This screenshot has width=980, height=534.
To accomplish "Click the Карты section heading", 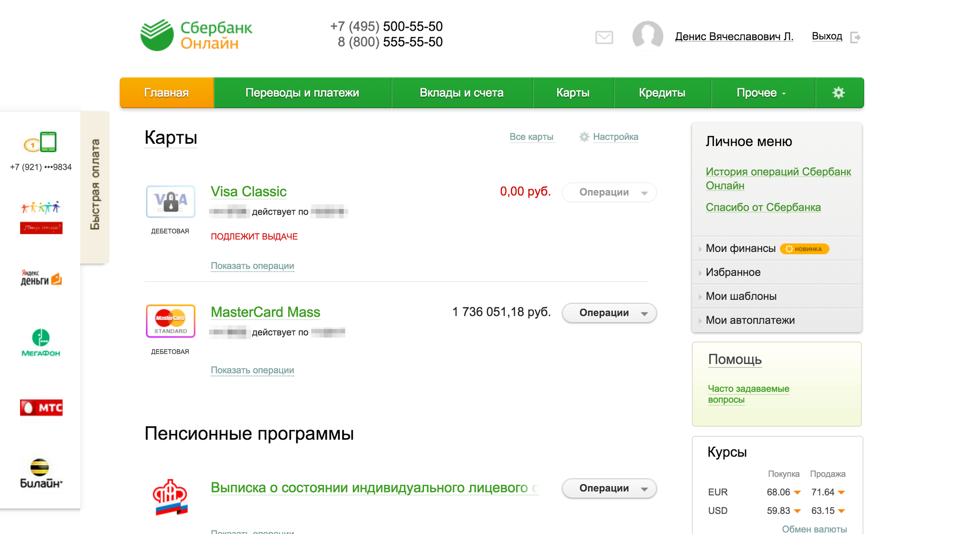I will tap(171, 137).
